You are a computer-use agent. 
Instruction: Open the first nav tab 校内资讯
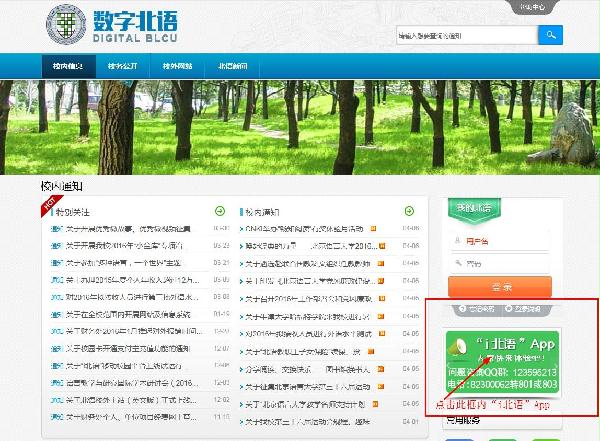pos(68,66)
